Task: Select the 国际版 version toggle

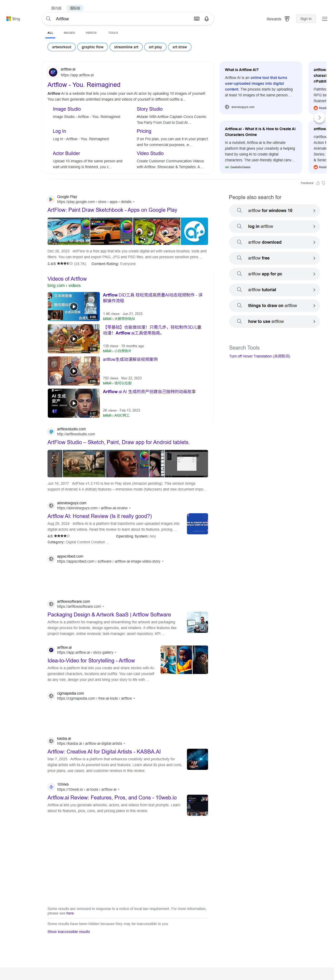Action: [75, 8]
